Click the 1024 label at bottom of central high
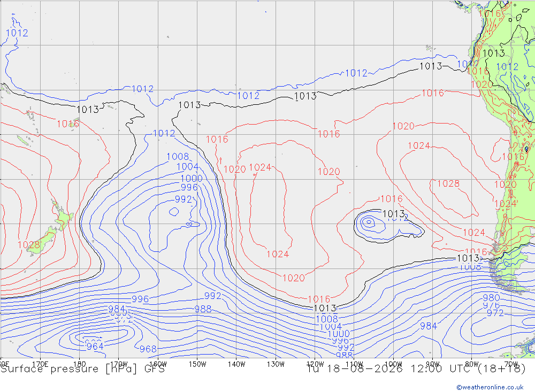The width and height of the screenshot is (535, 392). point(278,254)
